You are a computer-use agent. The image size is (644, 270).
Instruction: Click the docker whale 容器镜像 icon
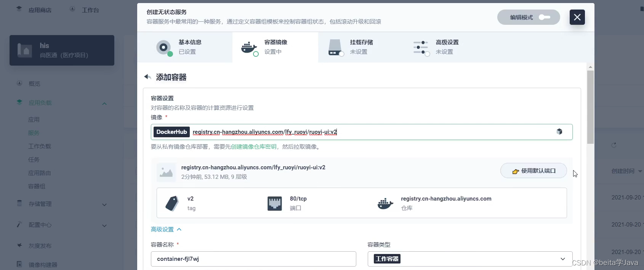(x=249, y=48)
